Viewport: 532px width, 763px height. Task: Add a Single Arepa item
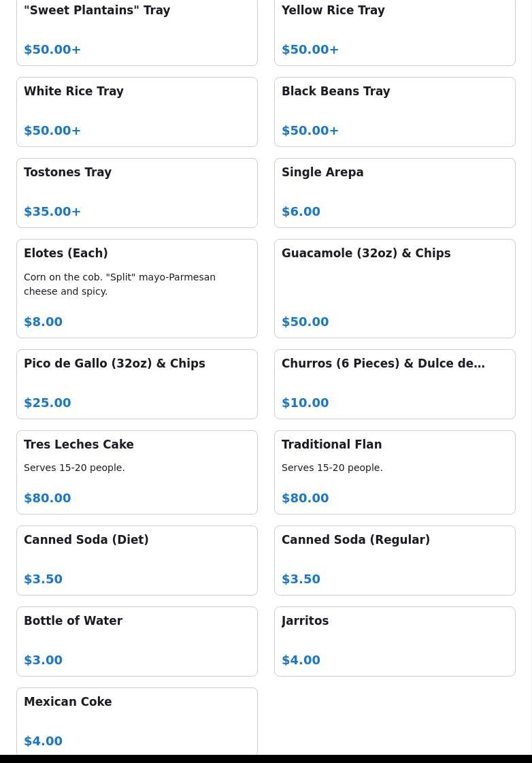pyautogui.click(x=395, y=192)
